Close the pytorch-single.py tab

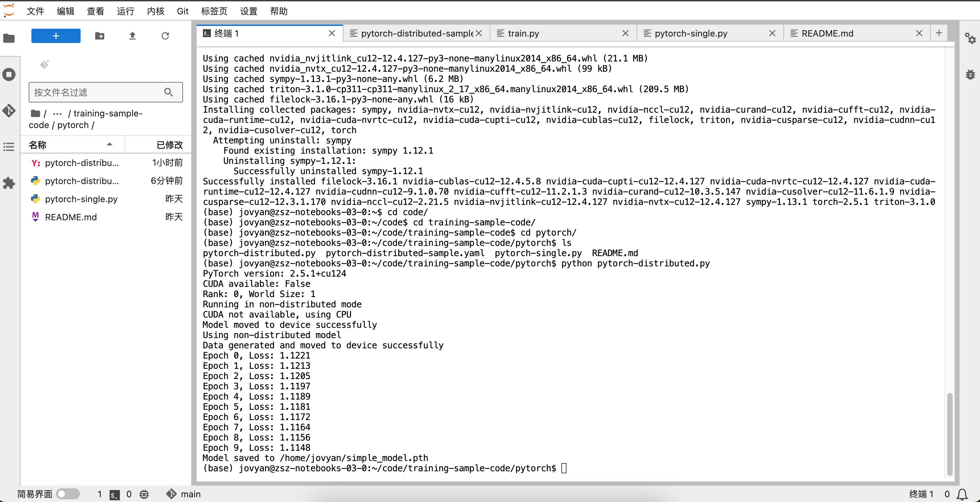click(x=772, y=33)
